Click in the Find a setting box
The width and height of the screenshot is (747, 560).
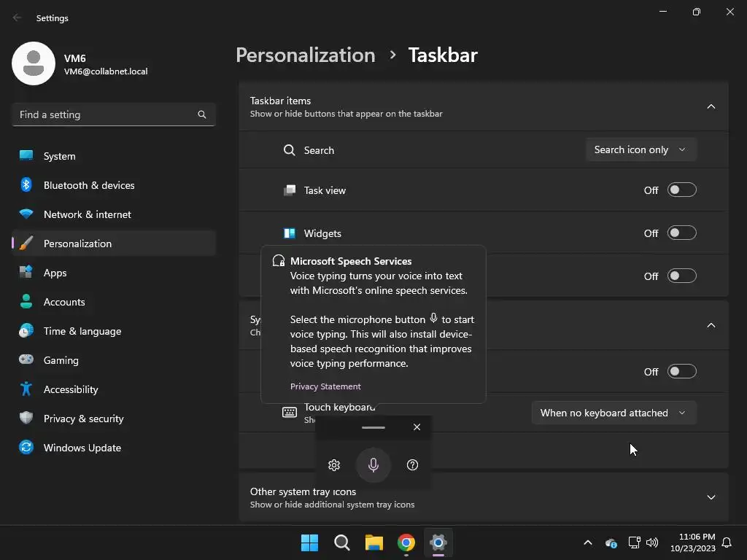tap(114, 114)
